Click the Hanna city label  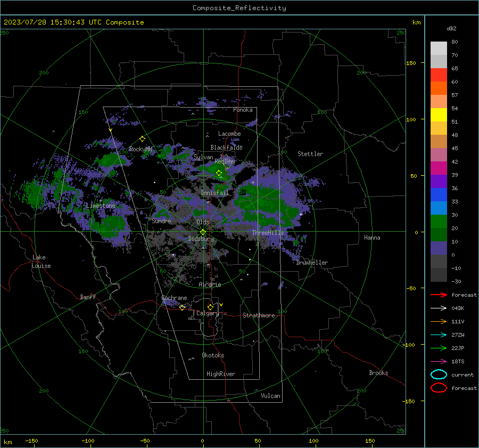coord(372,238)
